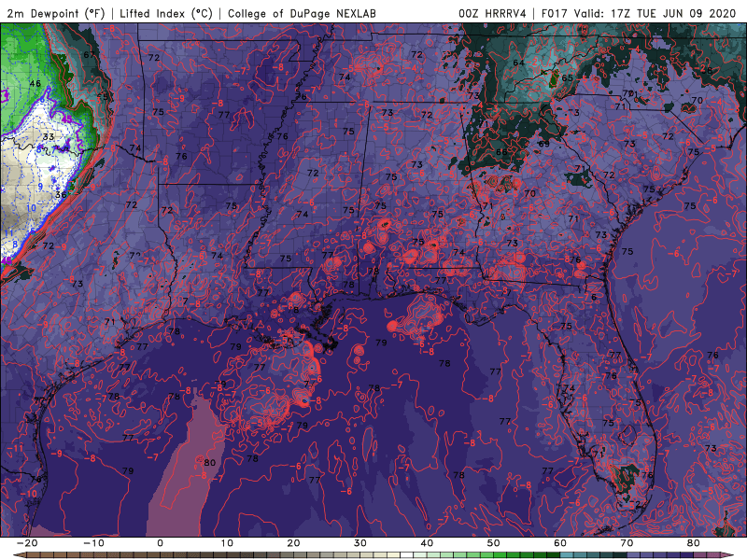Click the 'F017' forecast hour label
The height and width of the screenshot is (560, 747).
[x=555, y=13]
